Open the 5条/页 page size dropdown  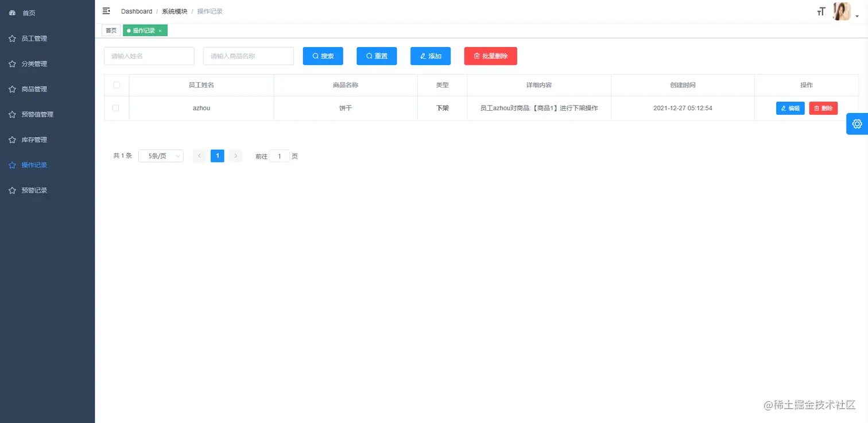(x=161, y=156)
